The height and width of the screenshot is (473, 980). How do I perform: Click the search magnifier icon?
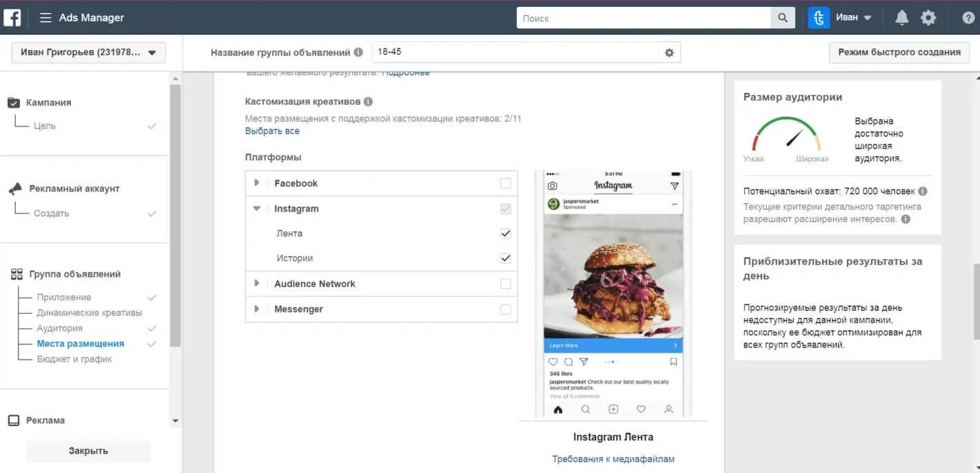[782, 17]
